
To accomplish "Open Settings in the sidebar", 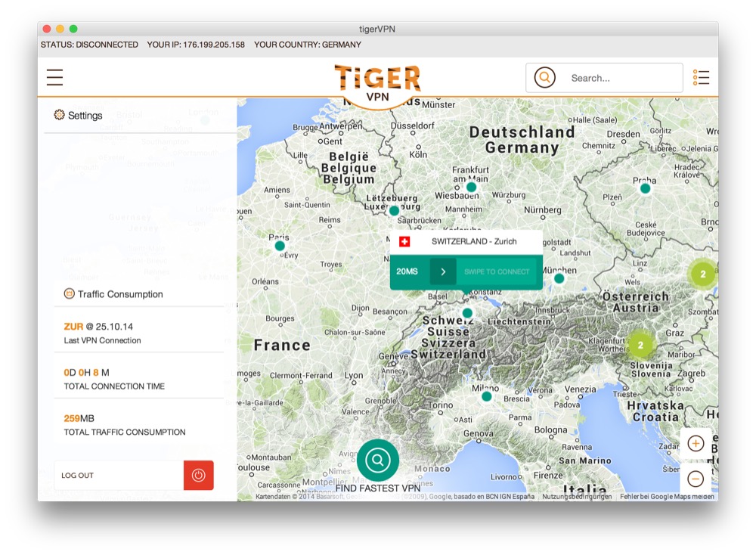I will (79, 116).
